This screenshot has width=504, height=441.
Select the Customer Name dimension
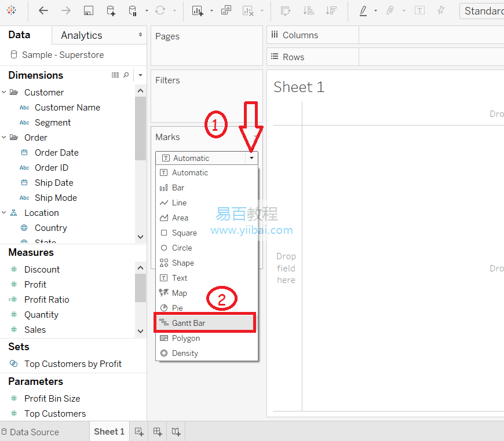pos(68,107)
